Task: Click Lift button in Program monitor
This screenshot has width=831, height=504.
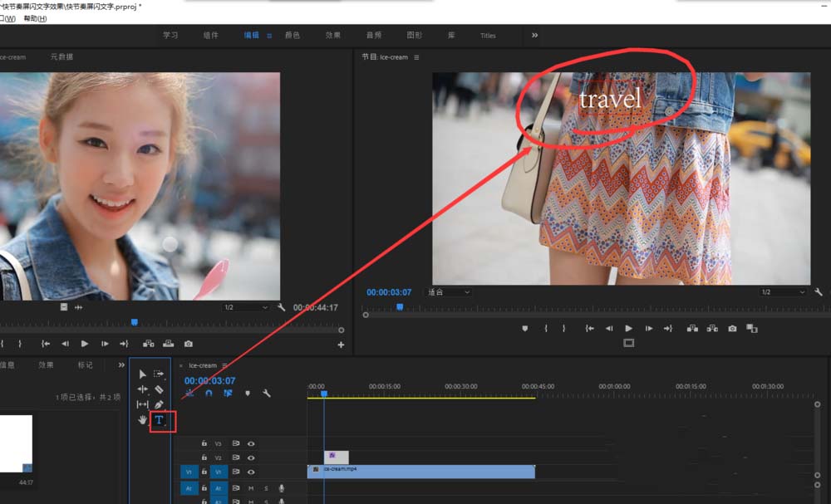Action: [692, 328]
